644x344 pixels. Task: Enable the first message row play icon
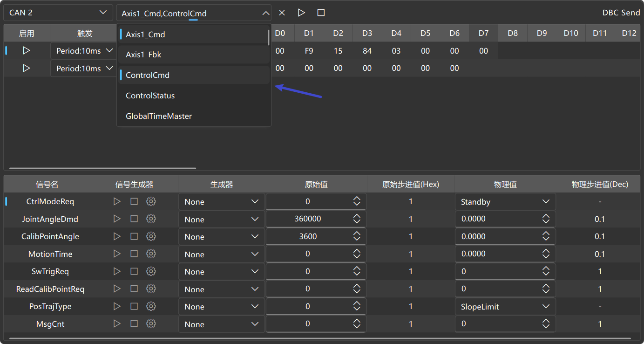[x=27, y=50]
